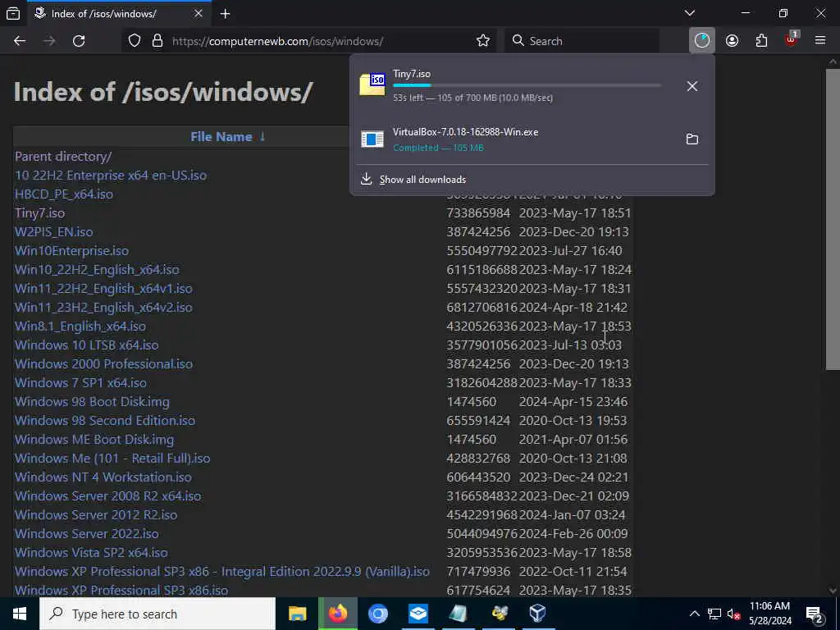Sort by File Name column header
This screenshot has width=840, height=630.
click(221, 137)
